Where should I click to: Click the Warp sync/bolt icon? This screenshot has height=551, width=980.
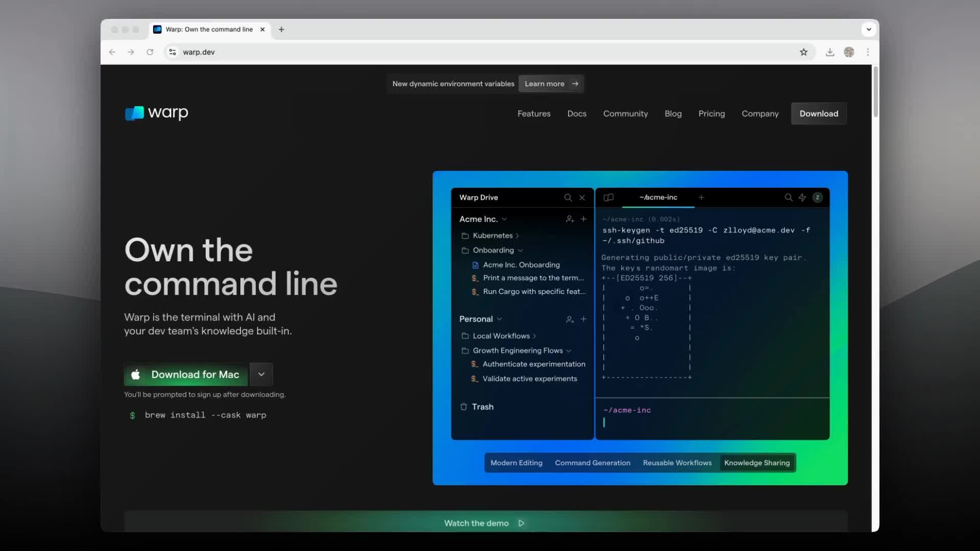802,197
